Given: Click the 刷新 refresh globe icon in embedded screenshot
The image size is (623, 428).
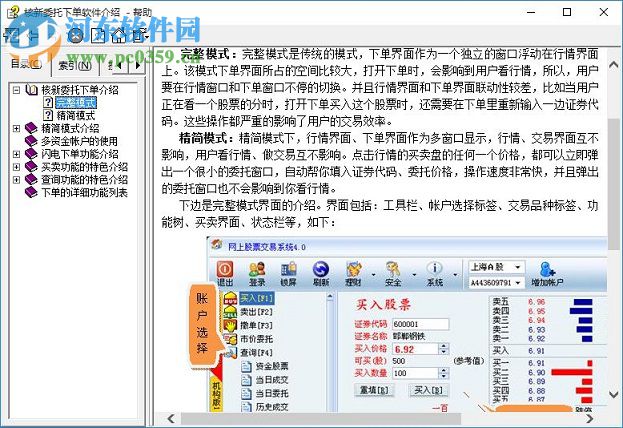Looking at the screenshot, I should click(321, 274).
